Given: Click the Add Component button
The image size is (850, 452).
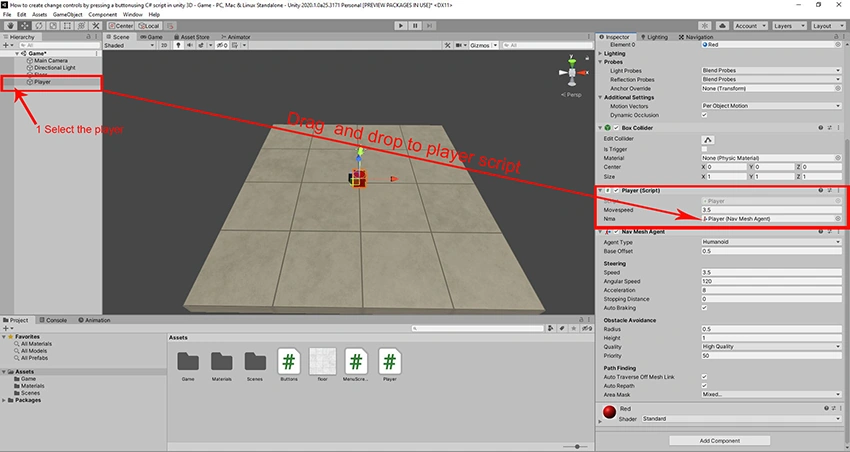Looking at the screenshot, I should click(x=719, y=441).
